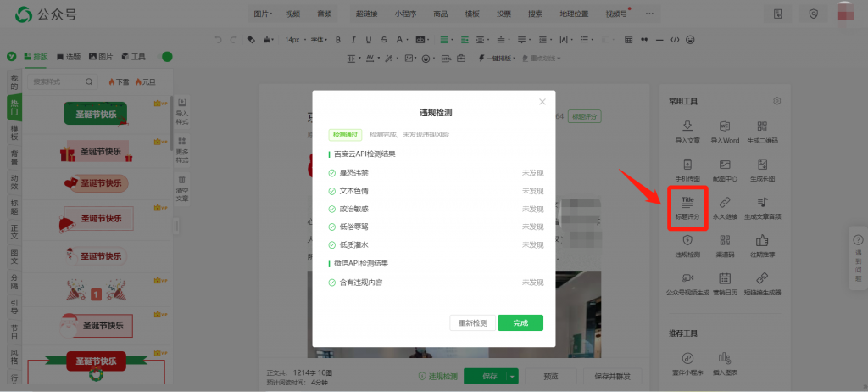Insert a blockquote with the quote icon
This screenshot has width=868, height=392.
point(644,40)
